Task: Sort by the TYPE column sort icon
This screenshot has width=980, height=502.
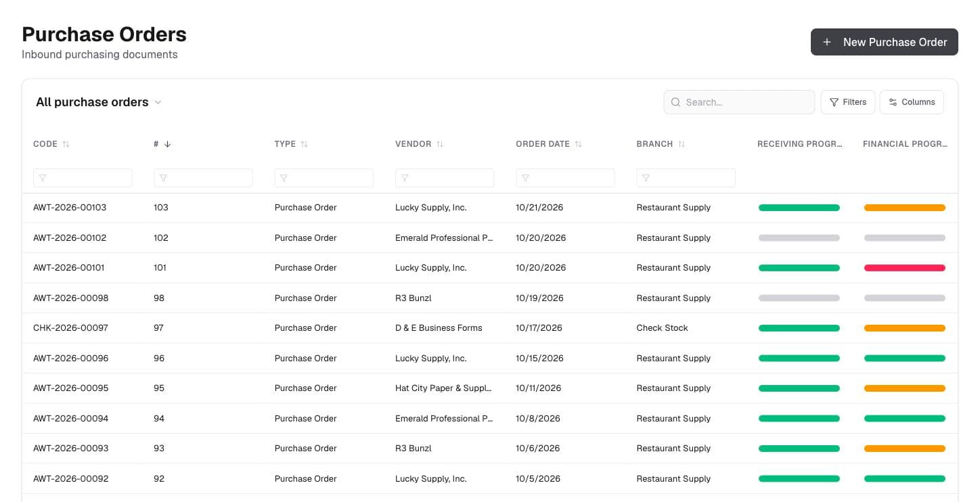Action: (304, 144)
